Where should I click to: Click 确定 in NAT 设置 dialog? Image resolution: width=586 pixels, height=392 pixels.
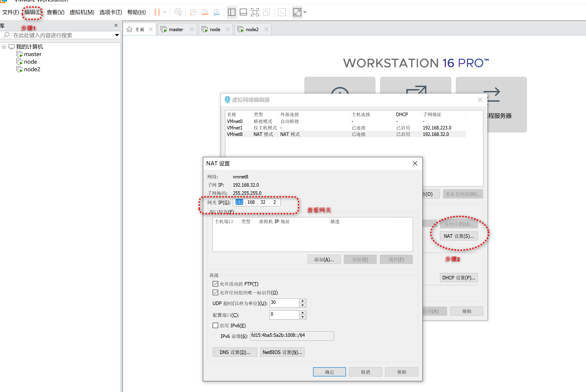coord(329,372)
